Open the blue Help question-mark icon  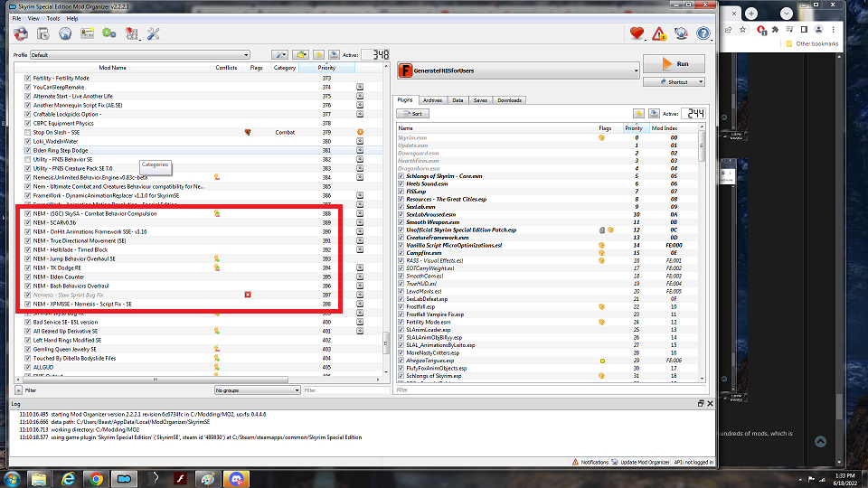(x=703, y=33)
